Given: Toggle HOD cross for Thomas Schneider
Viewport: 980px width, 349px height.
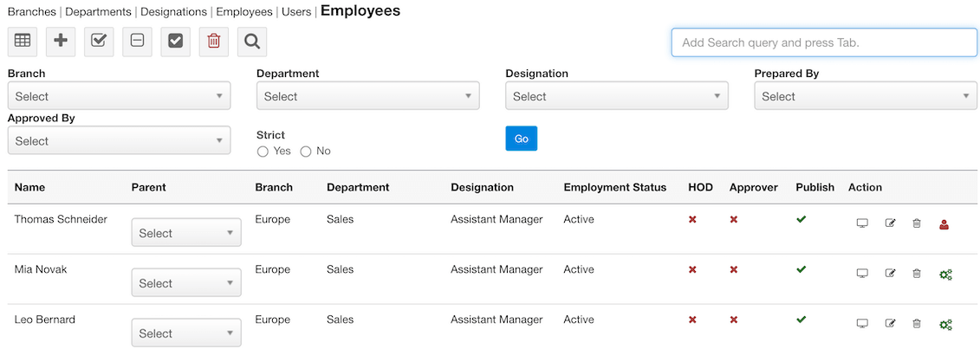Looking at the screenshot, I should (x=692, y=220).
